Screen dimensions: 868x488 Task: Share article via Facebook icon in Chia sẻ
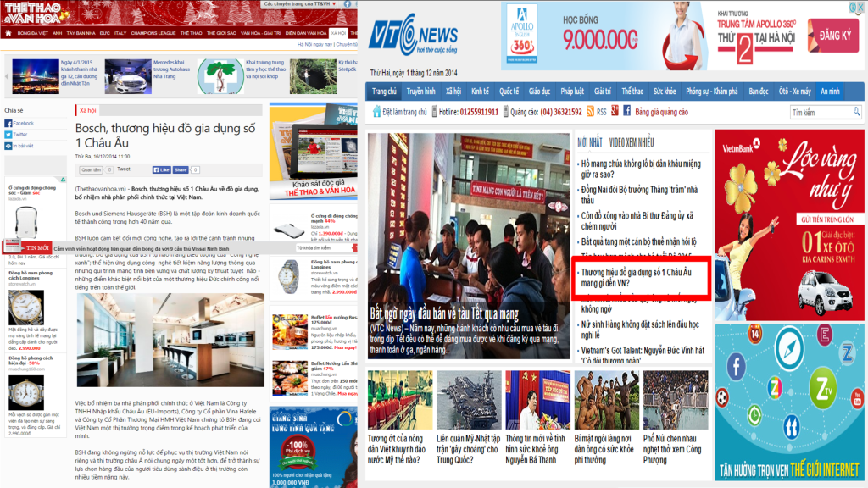tap(8, 124)
